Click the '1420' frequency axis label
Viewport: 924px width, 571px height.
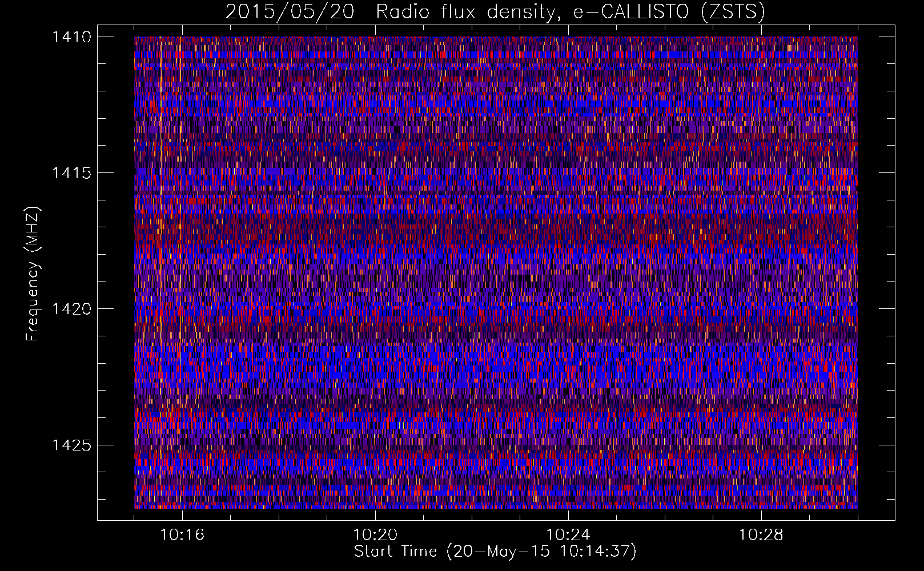coord(71,309)
